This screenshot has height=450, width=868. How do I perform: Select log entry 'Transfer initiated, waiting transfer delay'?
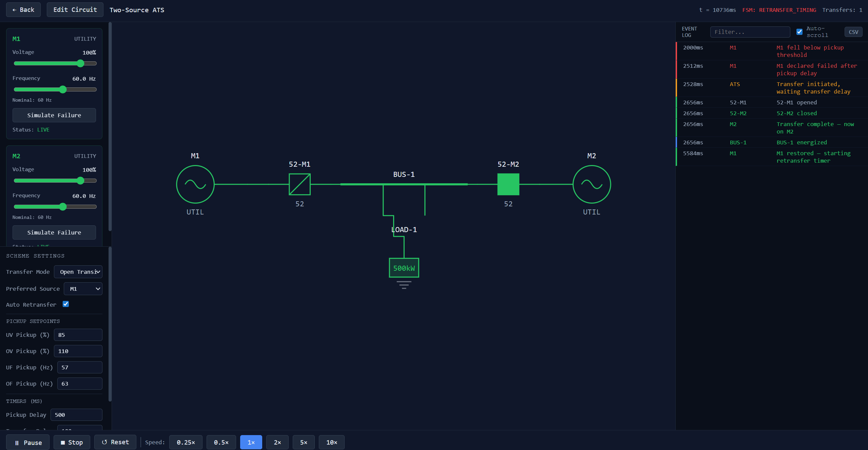[772, 88]
